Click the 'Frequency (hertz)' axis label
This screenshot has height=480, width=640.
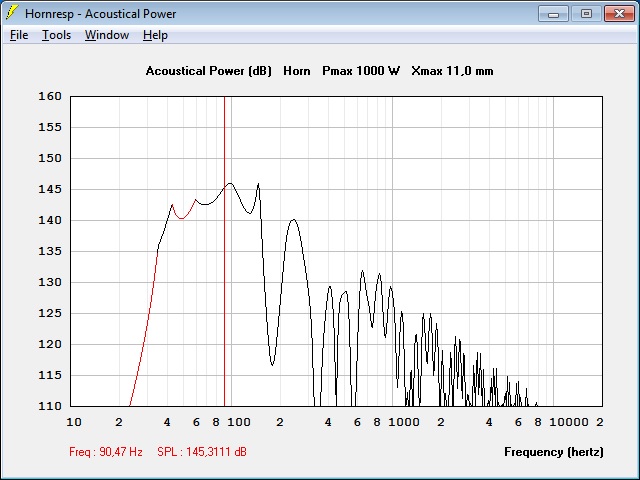point(553,452)
